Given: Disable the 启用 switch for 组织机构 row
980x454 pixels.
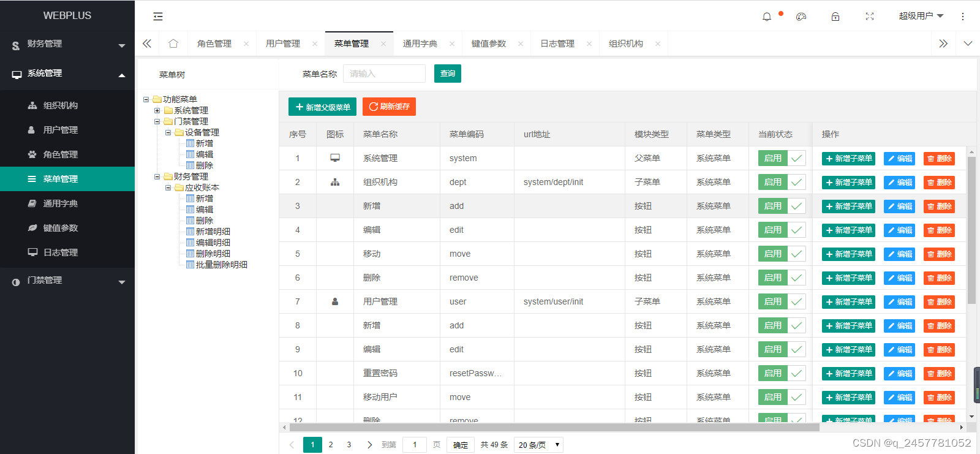Looking at the screenshot, I should click(x=782, y=182).
